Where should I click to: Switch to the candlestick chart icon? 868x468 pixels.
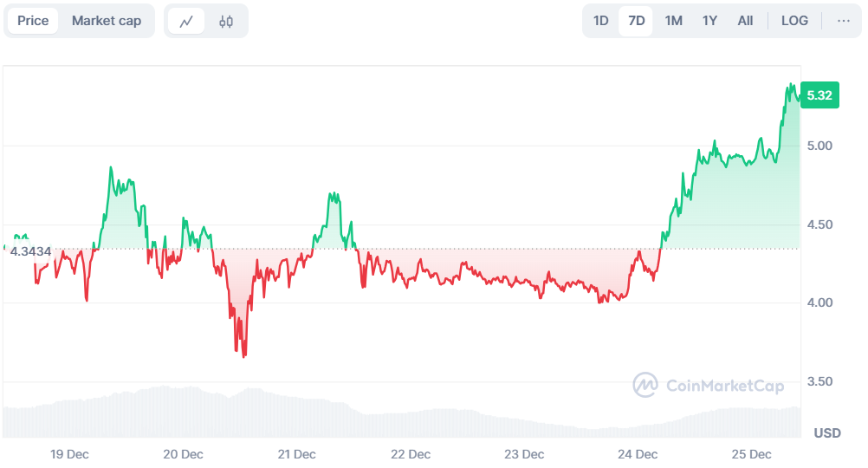pos(226,21)
